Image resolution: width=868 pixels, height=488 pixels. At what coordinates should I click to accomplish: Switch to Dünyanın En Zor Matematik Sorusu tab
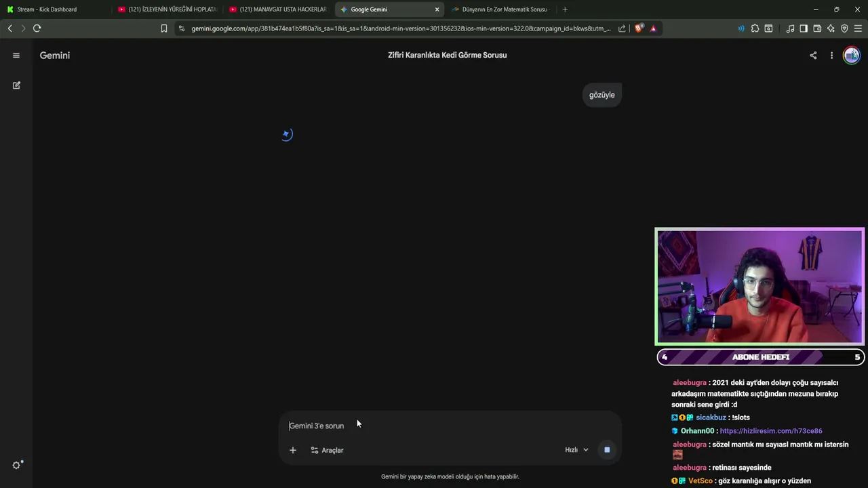pos(500,9)
